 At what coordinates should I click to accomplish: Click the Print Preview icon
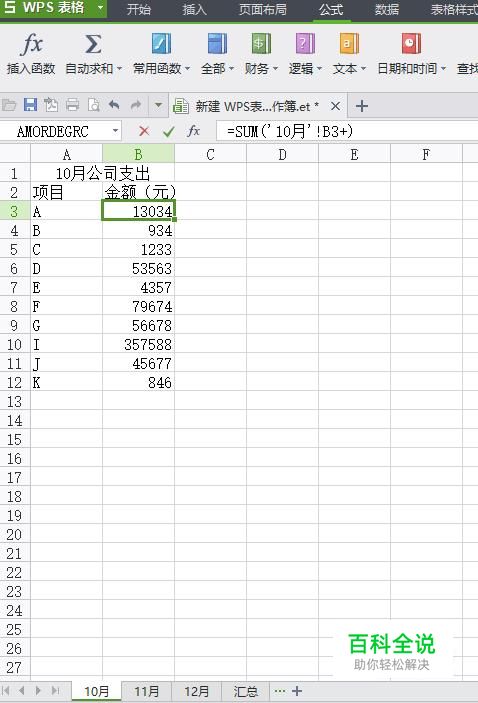(x=94, y=105)
